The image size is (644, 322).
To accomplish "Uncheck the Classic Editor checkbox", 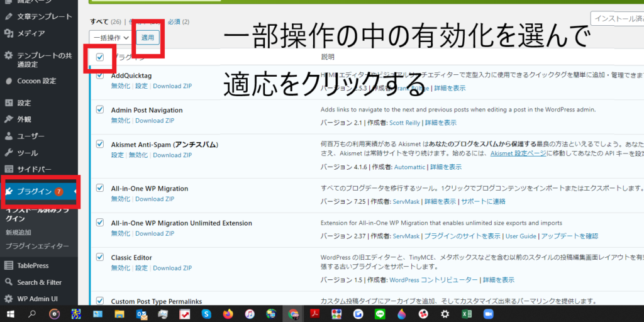I will (100, 257).
